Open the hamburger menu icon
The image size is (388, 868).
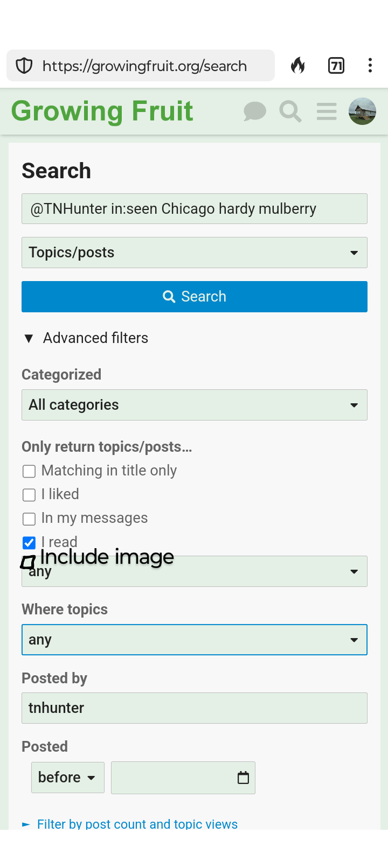(x=327, y=111)
